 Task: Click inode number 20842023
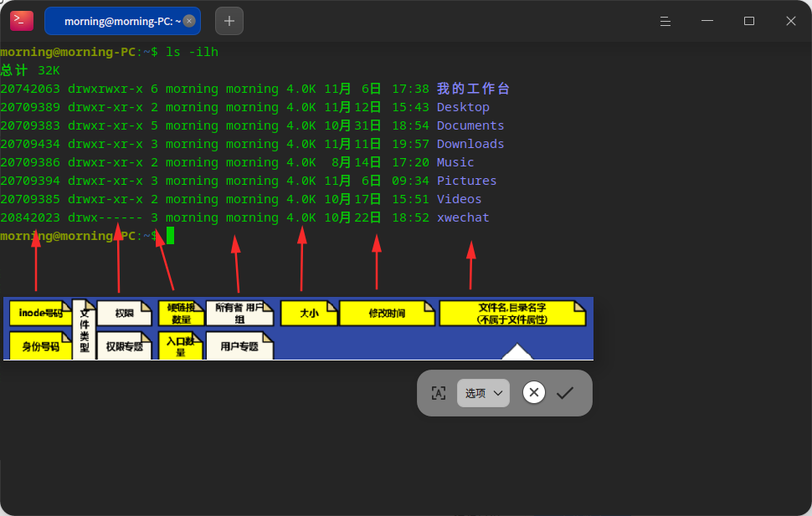[30, 217]
